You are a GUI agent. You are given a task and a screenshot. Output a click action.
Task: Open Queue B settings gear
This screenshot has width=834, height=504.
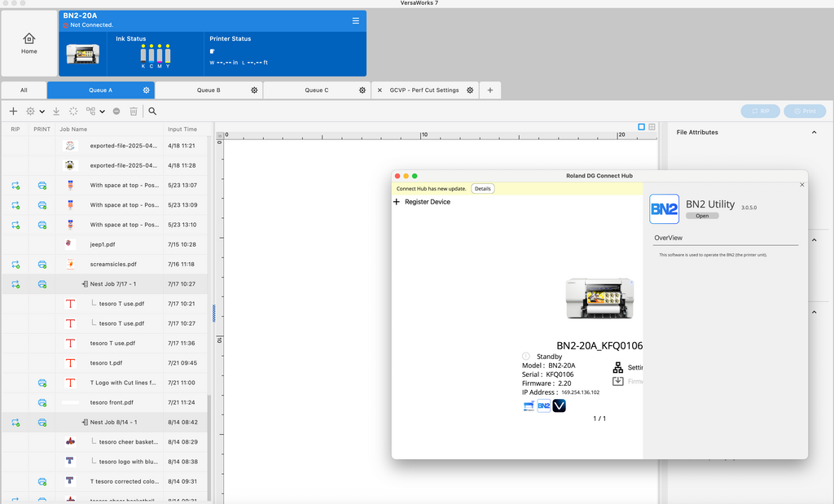[x=254, y=90]
